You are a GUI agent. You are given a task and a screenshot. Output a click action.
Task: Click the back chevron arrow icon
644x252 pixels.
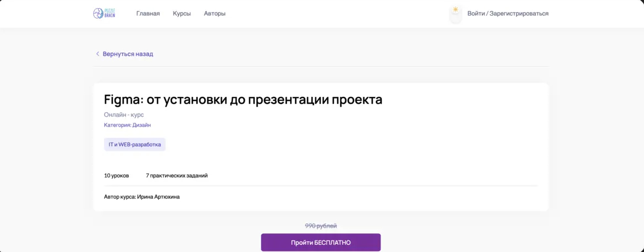[x=97, y=54]
